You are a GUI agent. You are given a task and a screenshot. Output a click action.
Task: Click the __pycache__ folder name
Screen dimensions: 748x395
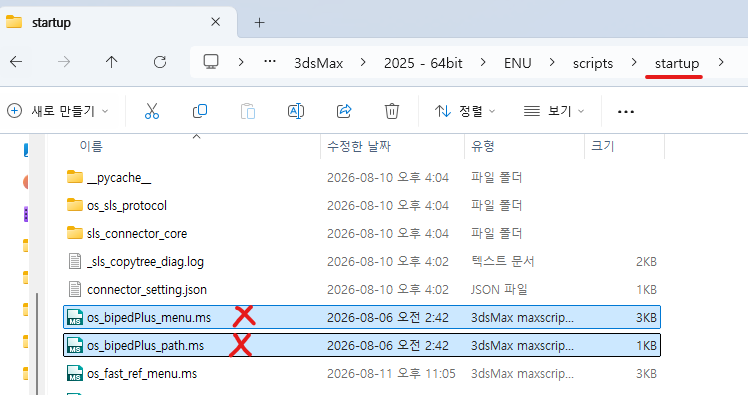pos(119,177)
